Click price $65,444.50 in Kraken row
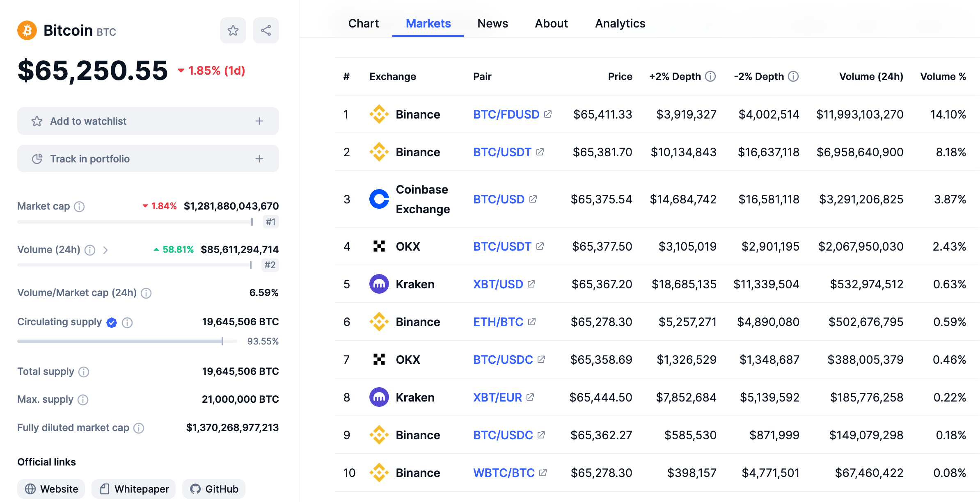The image size is (980, 502). pyautogui.click(x=601, y=397)
